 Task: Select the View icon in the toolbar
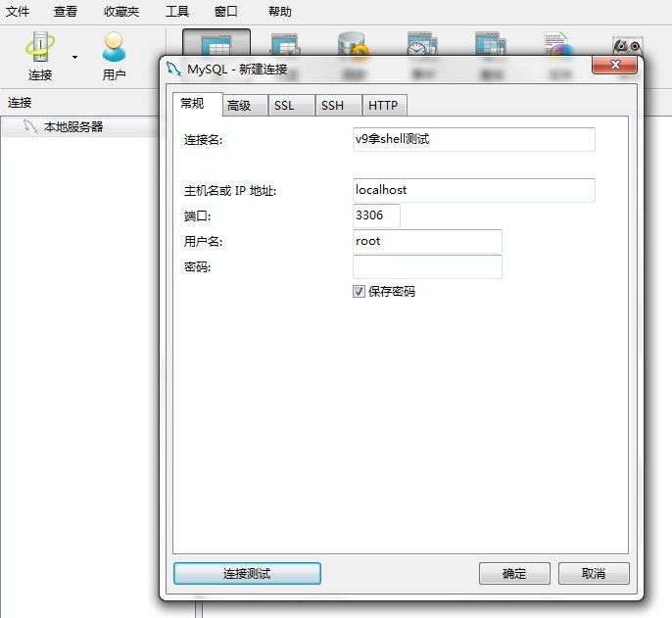point(284,45)
